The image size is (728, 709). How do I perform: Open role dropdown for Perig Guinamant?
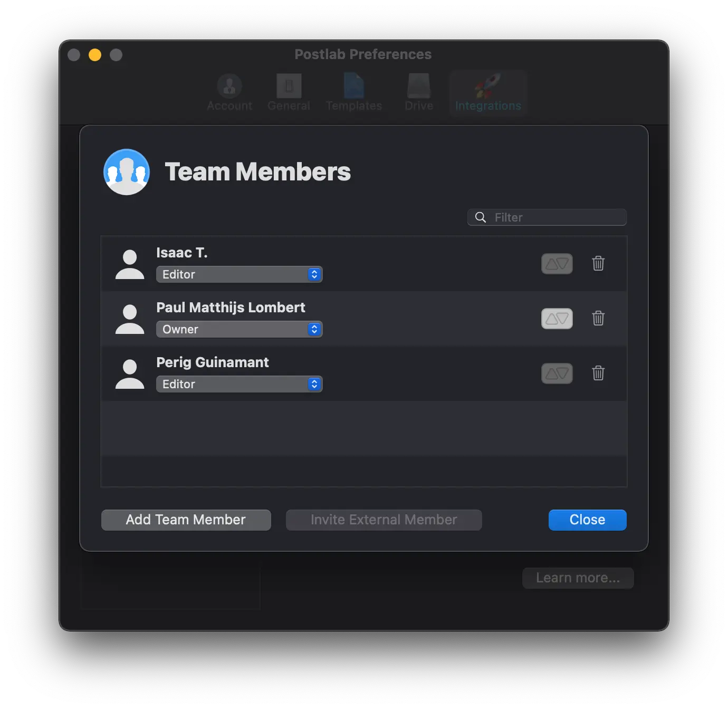(x=239, y=384)
